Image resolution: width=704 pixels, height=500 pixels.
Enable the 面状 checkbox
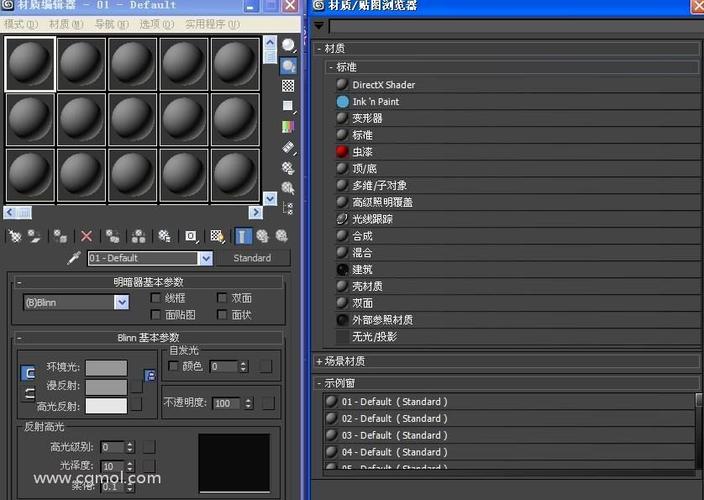222,315
